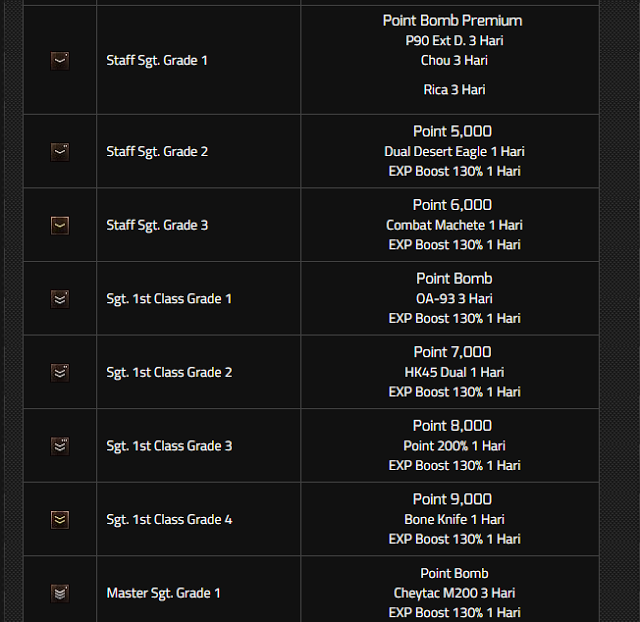
Task: Click the Staff Sgt. Grade 1 rank name
Action: [x=157, y=61]
